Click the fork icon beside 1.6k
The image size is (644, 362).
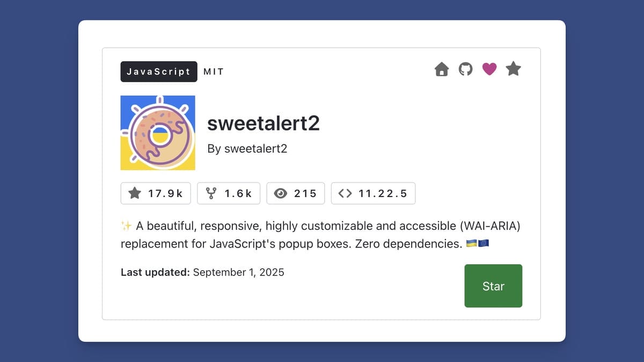click(x=211, y=194)
